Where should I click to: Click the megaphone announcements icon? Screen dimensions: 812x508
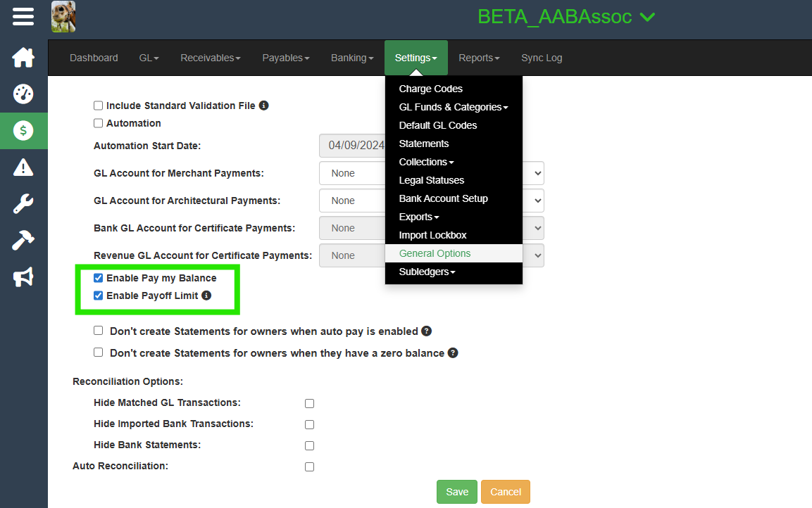click(23, 278)
